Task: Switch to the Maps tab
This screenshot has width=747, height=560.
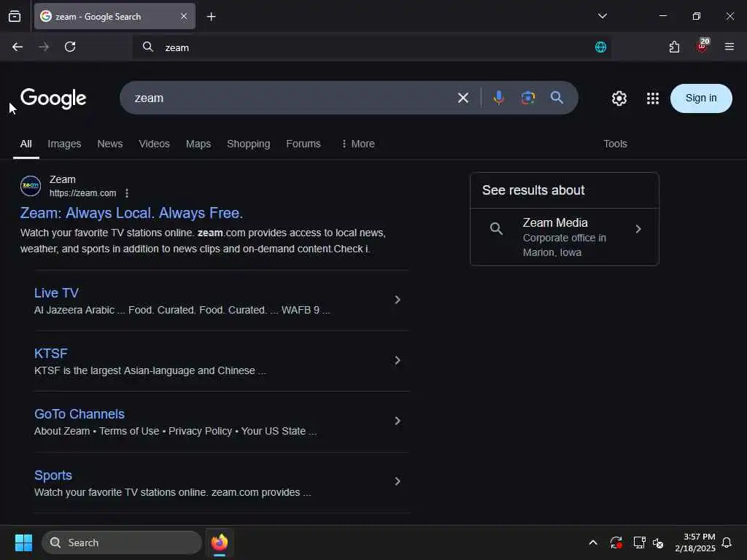Action: 198,144
